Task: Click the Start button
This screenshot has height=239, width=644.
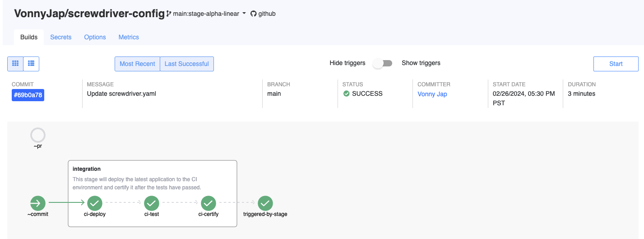Action: pos(616,64)
